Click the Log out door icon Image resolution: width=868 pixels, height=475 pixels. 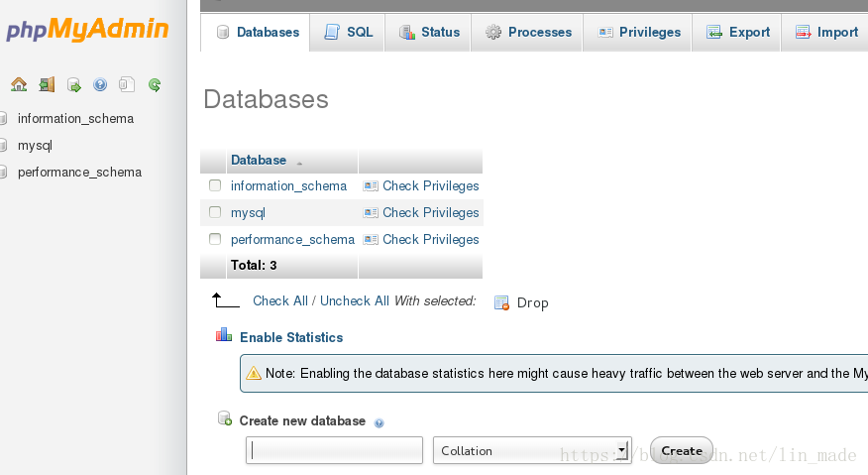(47, 85)
